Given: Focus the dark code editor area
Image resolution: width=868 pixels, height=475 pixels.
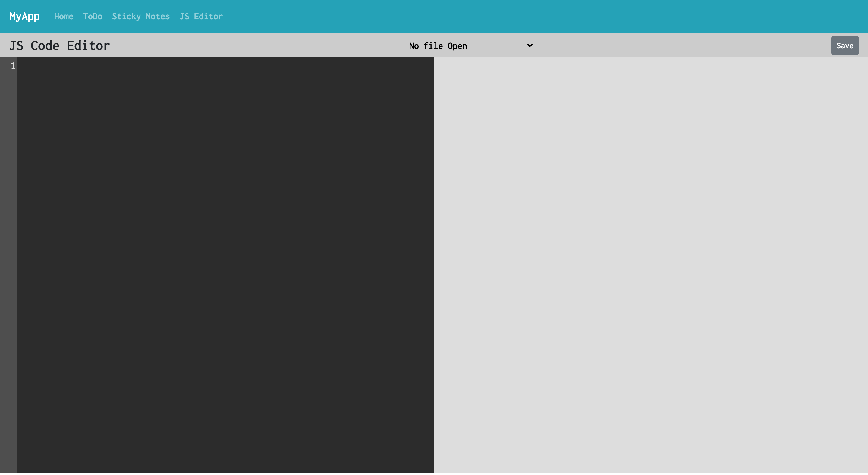Looking at the screenshot, I should pos(225,264).
